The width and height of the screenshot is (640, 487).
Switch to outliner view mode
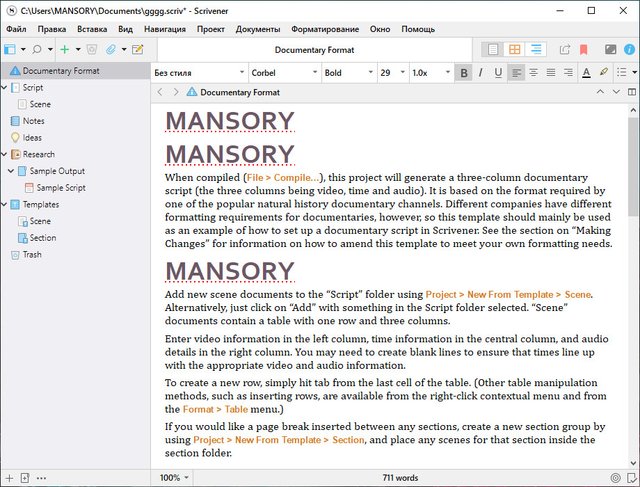537,48
